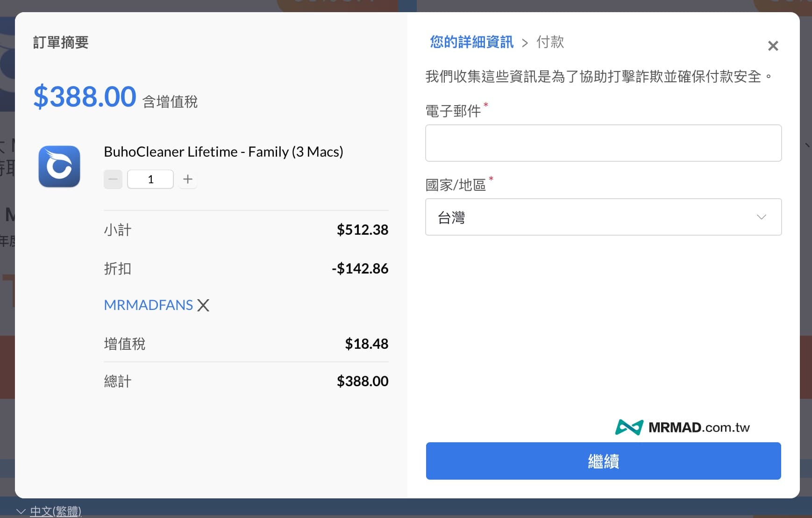Close the checkout dialog
This screenshot has width=812, height=518.
click(x=773, y=46)
